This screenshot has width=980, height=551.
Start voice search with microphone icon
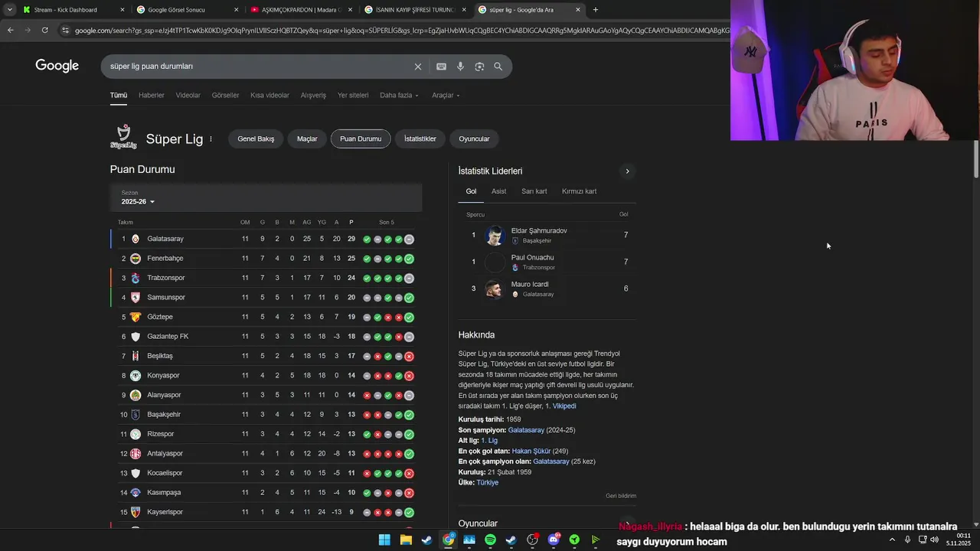click(x=460, y=67)
